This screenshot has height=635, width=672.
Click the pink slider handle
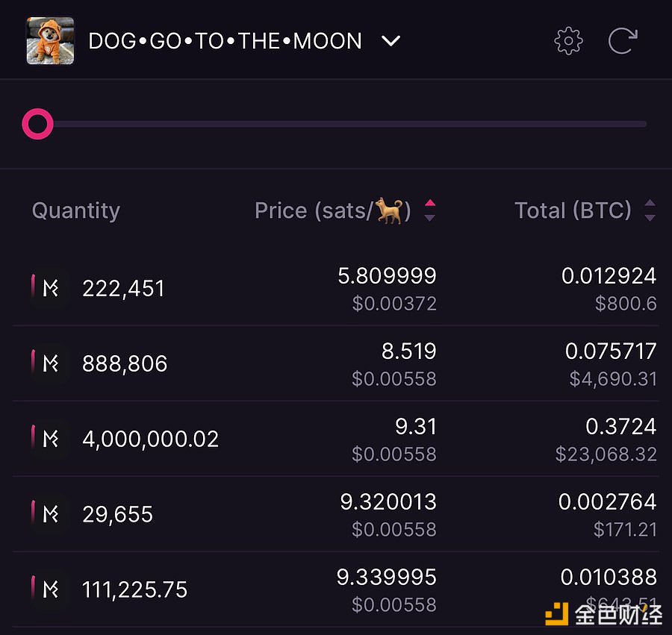coord(37,124)
